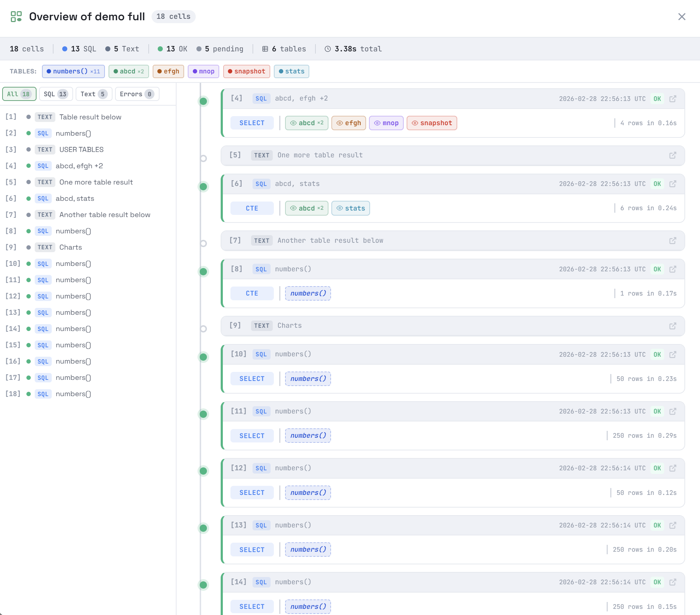
Task: Select list row [1] Table result below
Action: pos(88,117)
